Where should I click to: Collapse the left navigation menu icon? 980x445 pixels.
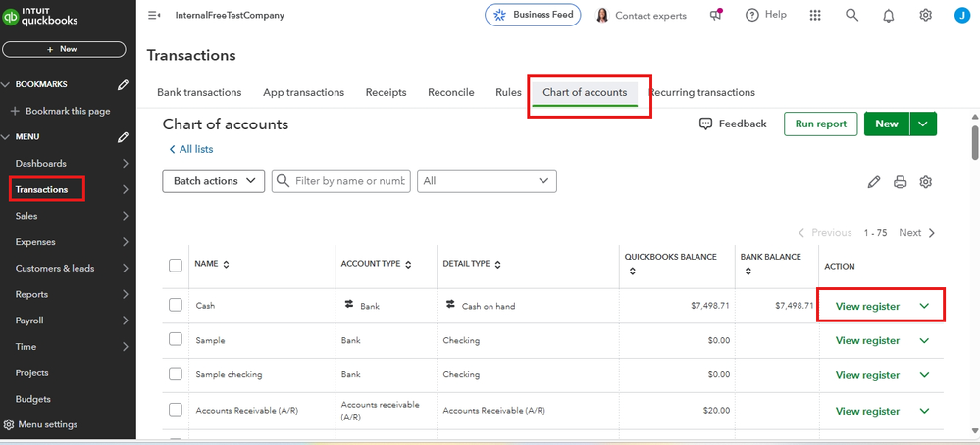(154, 16)
